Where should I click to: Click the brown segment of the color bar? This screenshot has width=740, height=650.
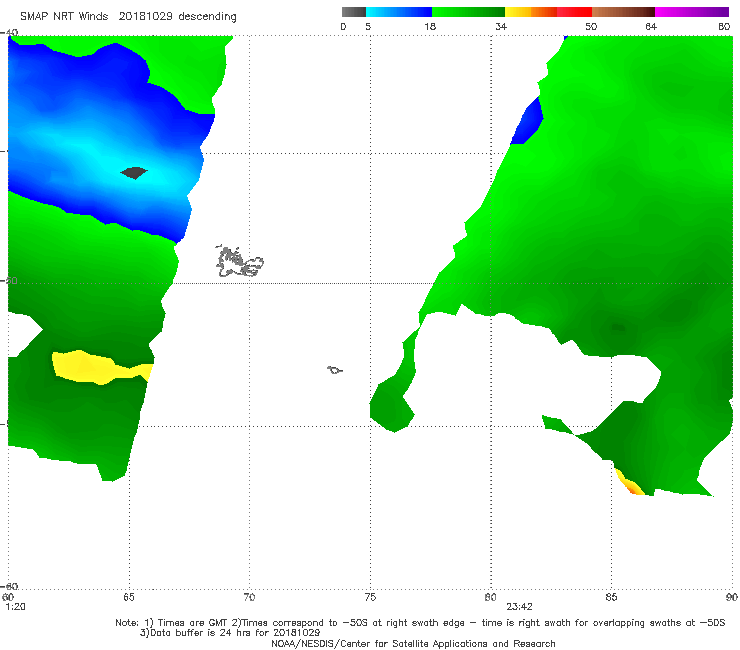click(623, 12)
